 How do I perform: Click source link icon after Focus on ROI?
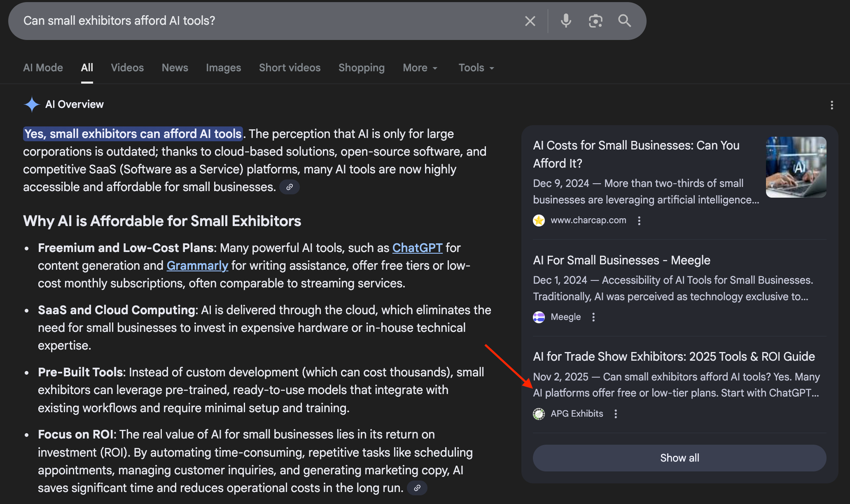(418, 488)
